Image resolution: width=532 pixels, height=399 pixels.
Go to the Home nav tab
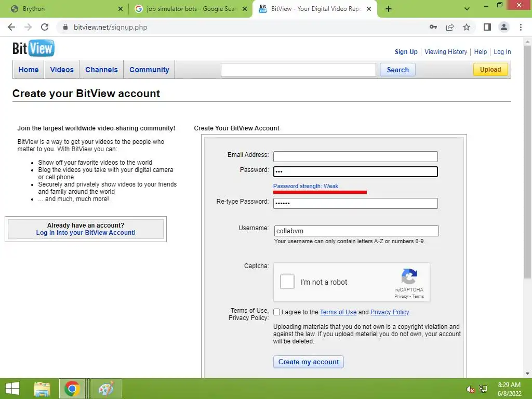pyautogui.click(x=29, y=70)
